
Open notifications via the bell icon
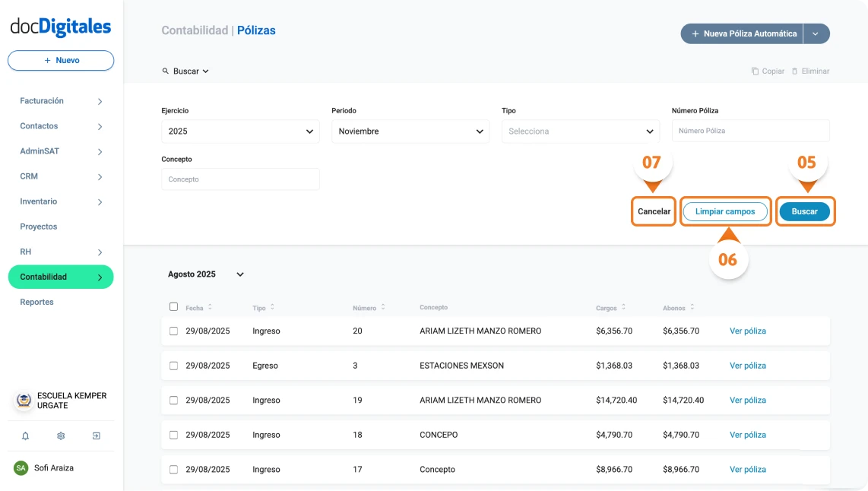coord(24,436)
